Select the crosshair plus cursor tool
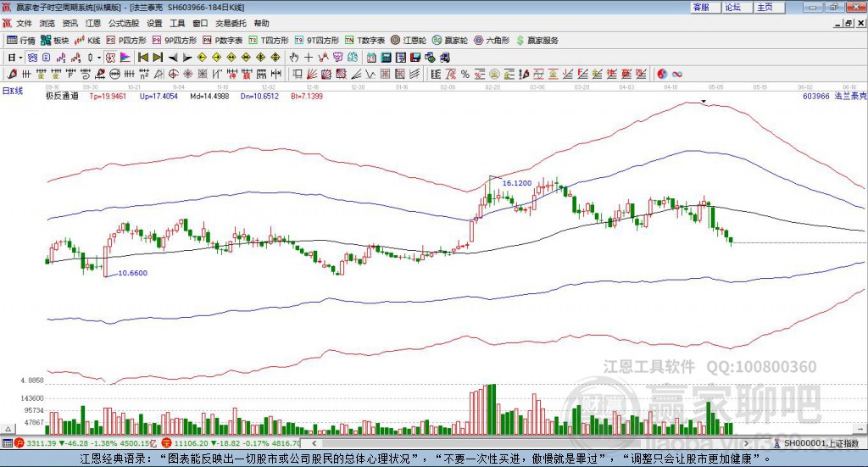The height and width of the screenshot is (467, 868). 309,58
